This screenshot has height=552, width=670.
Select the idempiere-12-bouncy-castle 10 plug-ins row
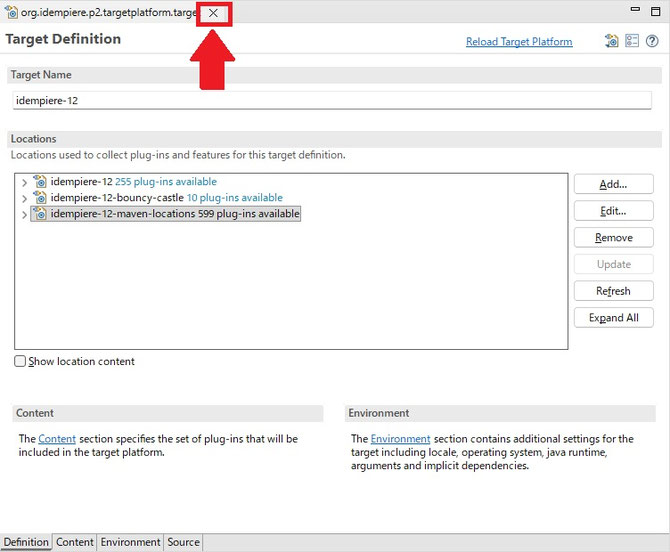[167, 197]
